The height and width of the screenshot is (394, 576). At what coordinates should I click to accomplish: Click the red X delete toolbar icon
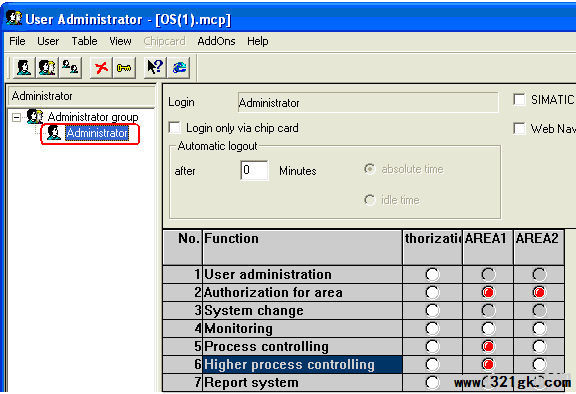coord(101,67)
